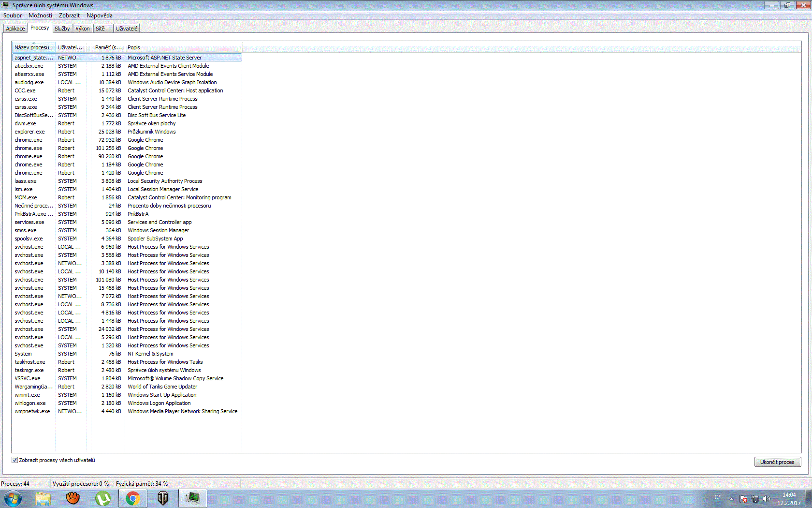Screen dimensions: 812x508
Task: Show hidden system tray icons
Action: [x=731, y=499]
